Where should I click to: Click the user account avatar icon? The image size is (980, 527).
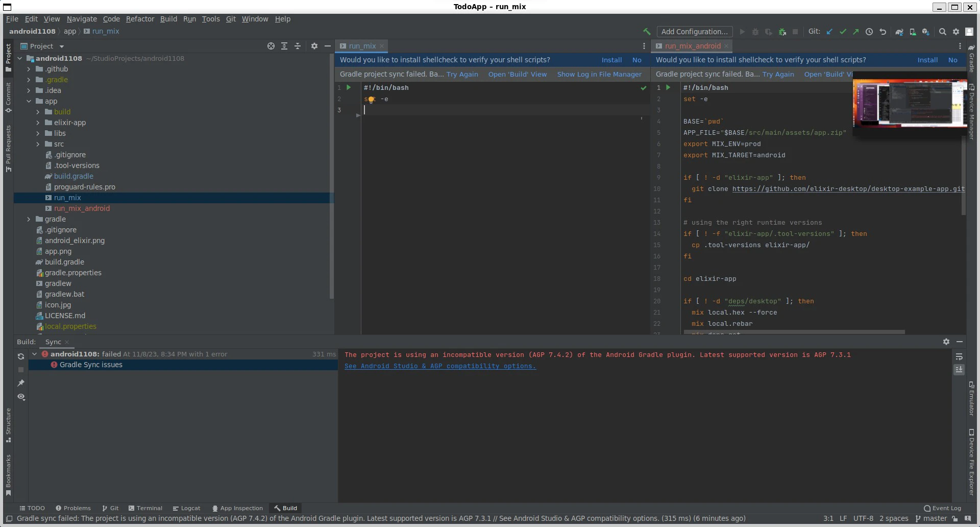point(969,32)
